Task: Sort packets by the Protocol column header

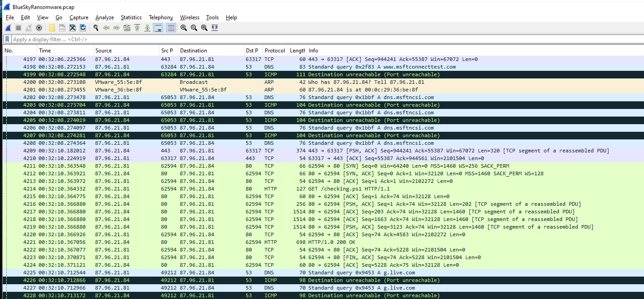Action: [274, 50]
